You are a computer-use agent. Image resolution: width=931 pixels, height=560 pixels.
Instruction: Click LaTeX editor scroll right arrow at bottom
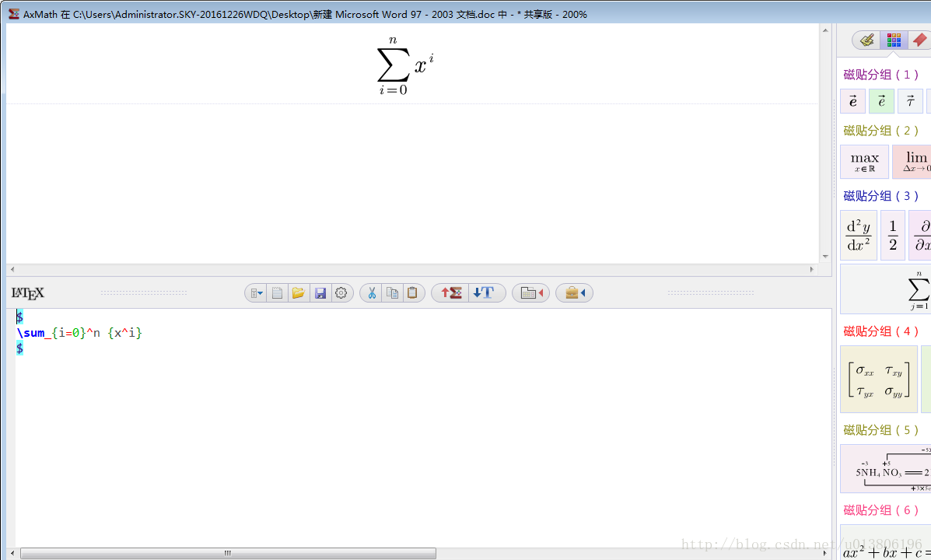(824, 553)
